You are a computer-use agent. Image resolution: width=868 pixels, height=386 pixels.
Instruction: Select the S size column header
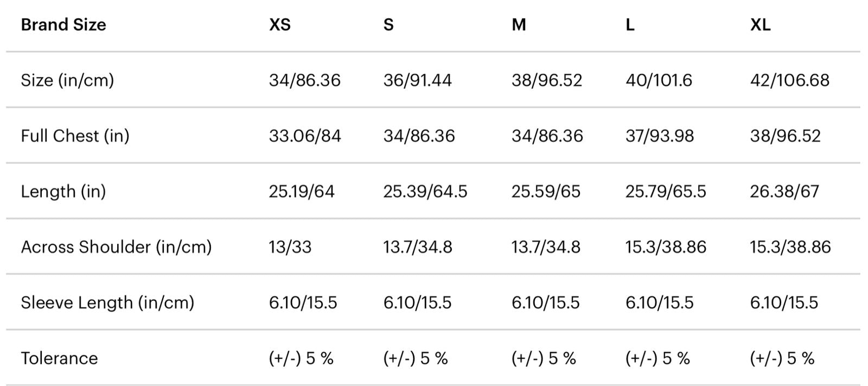pyautogui.click(x=388, y=25)
